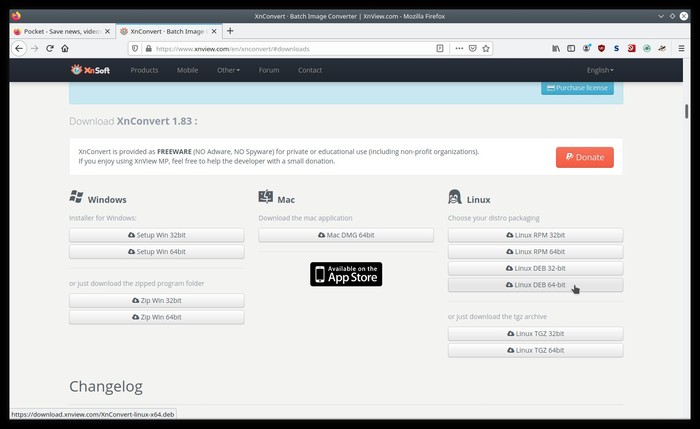Click the rightmost extension toolbar icon

[x=662, y=48]
